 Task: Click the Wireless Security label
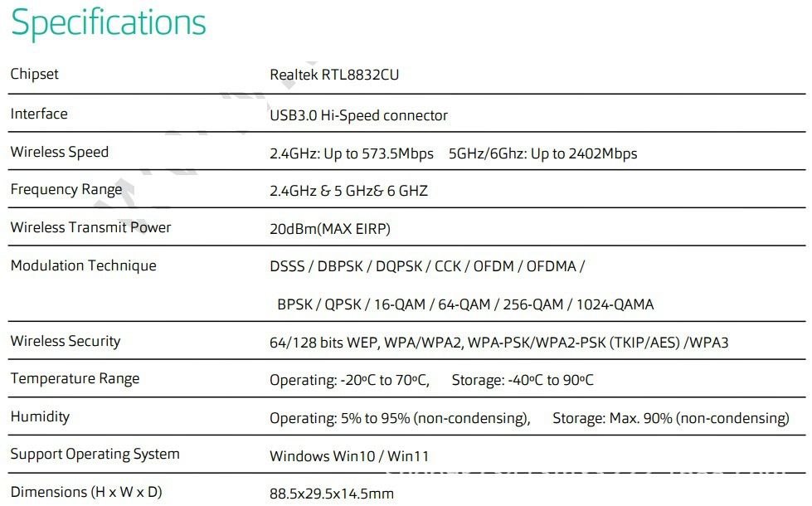click(x=66, y=341)
